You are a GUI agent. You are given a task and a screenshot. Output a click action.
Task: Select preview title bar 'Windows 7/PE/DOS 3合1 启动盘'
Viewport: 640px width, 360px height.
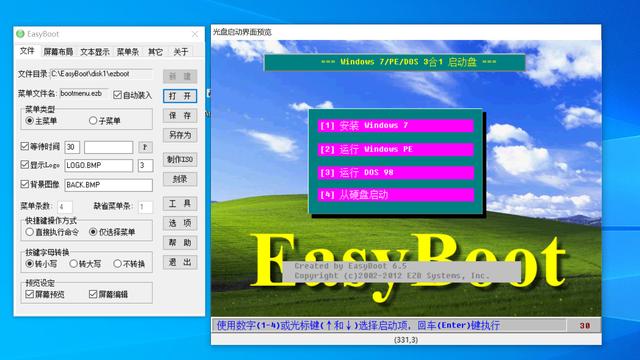click(x=395, y=62)
